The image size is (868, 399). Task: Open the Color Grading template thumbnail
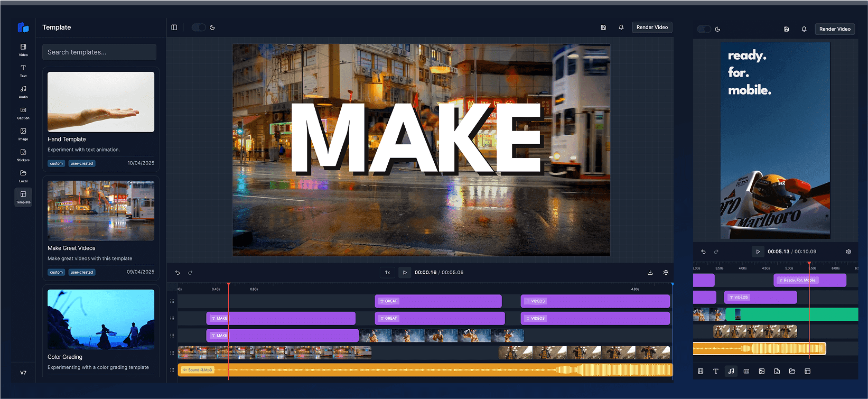click(x=101, y=319)
